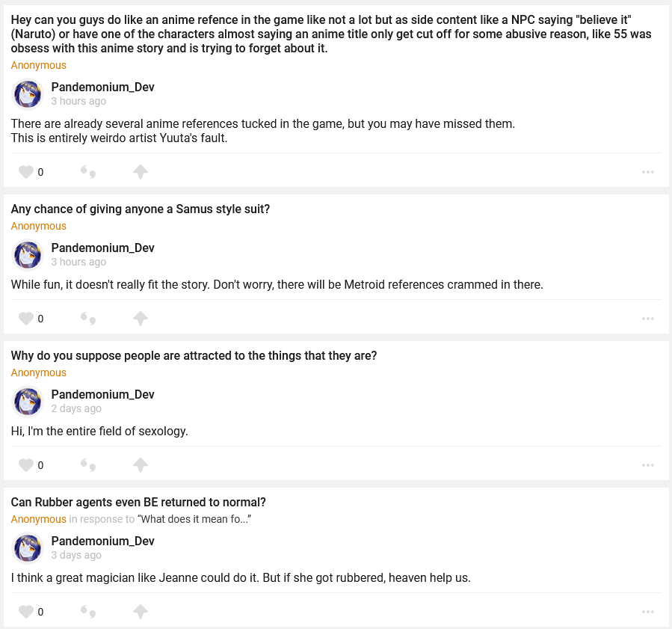Click the heart on Rubber agents answer
Viewport: 672px width, 629px height.
coord(26,612)
